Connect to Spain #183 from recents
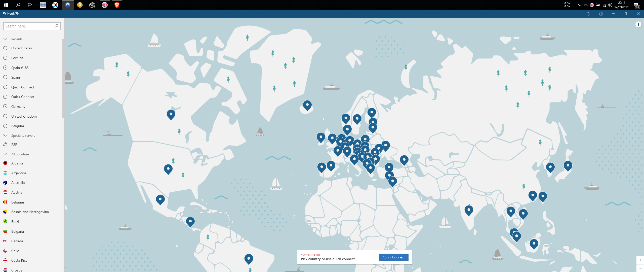The width and height of the screenshot is (644, 272). tap(20, 68)
